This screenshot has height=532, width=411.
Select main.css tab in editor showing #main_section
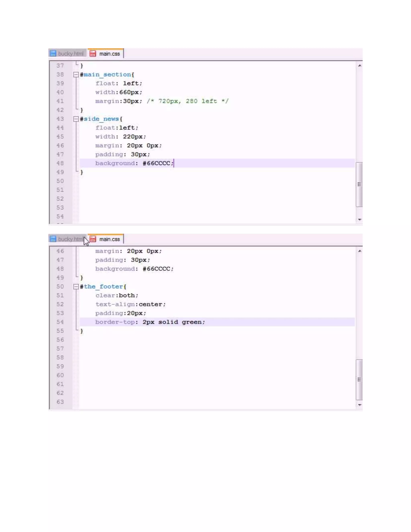coord(106,54)
